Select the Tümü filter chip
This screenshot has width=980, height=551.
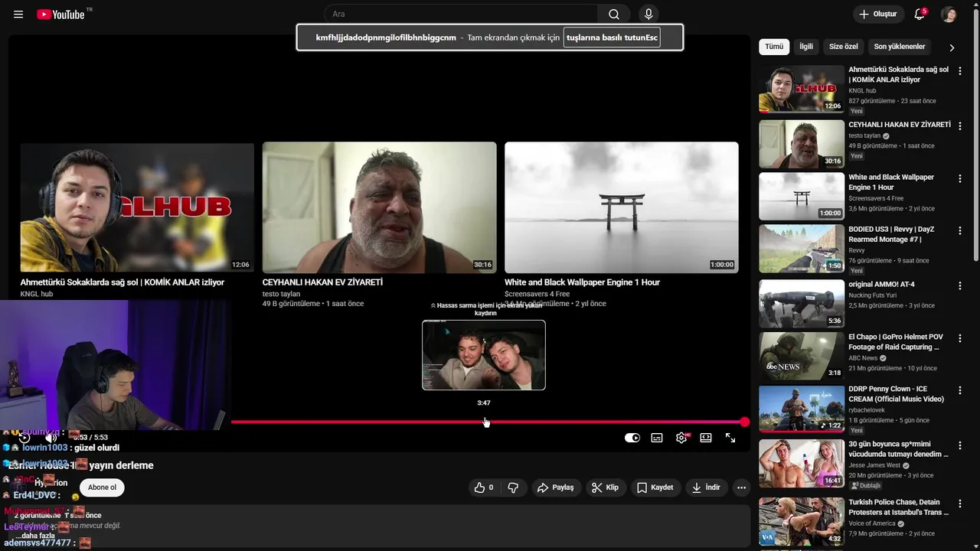(x=774, y=47)
